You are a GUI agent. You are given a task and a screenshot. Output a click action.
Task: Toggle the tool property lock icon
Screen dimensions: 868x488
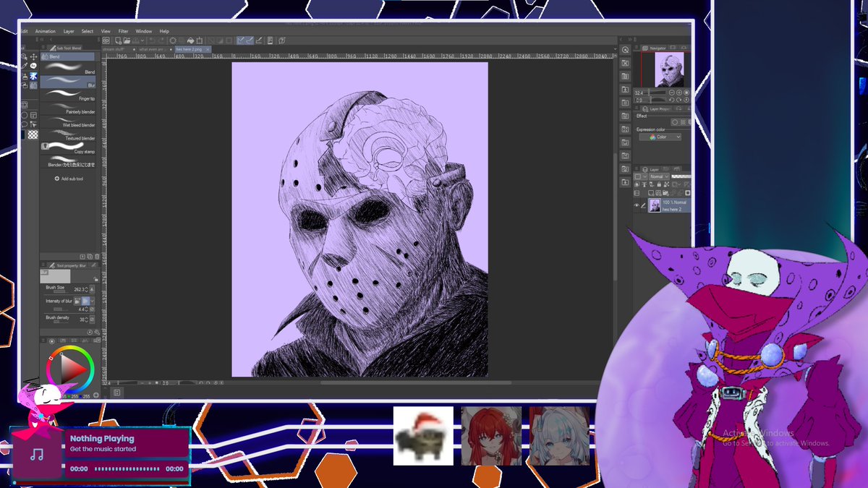point(95,279)
